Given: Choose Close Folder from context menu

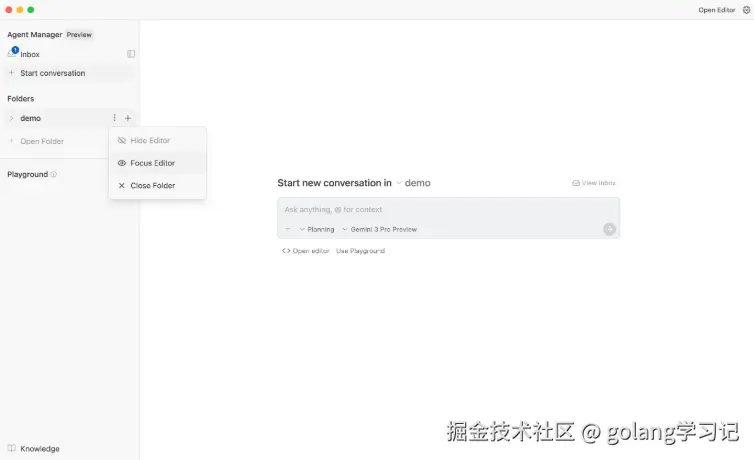Looking at the screenshot, I should click(158, 186).
